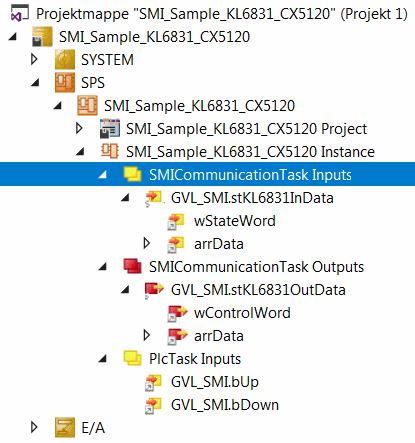Click the wStateWord input variable icon
The height and width of the screenshot is (443, 415).
[176, 221]
